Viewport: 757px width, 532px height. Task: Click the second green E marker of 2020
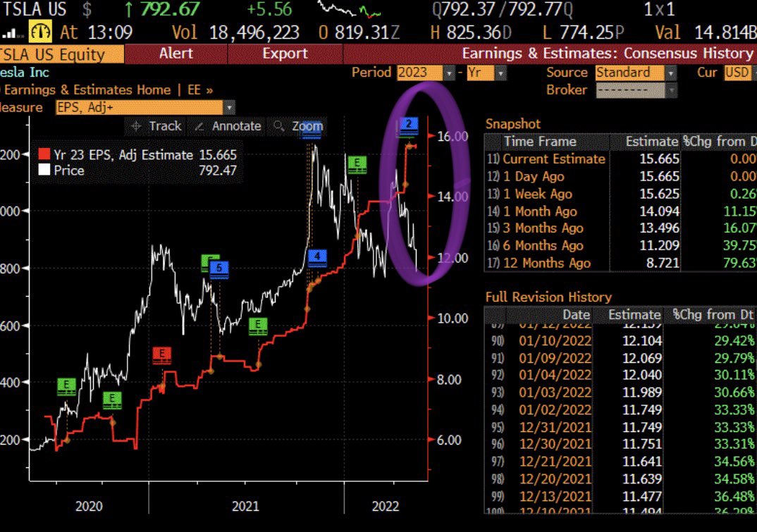112,400
